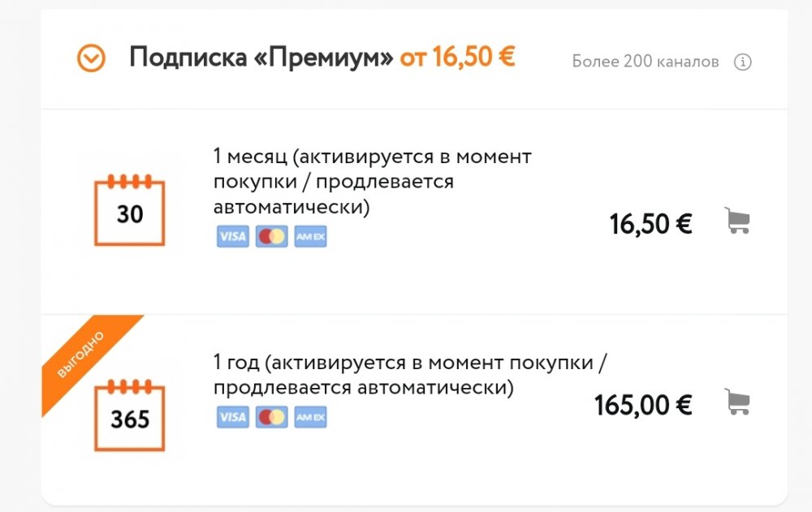Open the 1 месяц plan description
The height and width of the screenshot is (512, 812).
[372, 182]
